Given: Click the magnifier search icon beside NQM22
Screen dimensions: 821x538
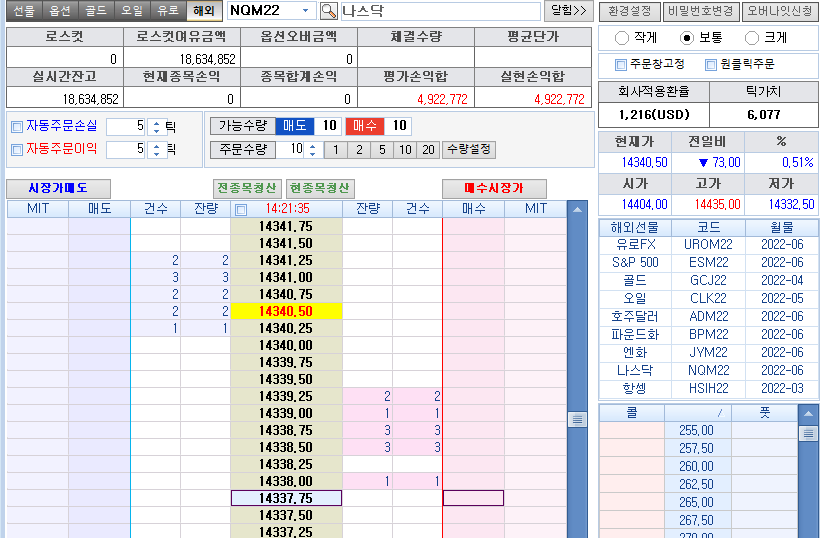Looking at the screenshot, I should click(x=329, y=11).
